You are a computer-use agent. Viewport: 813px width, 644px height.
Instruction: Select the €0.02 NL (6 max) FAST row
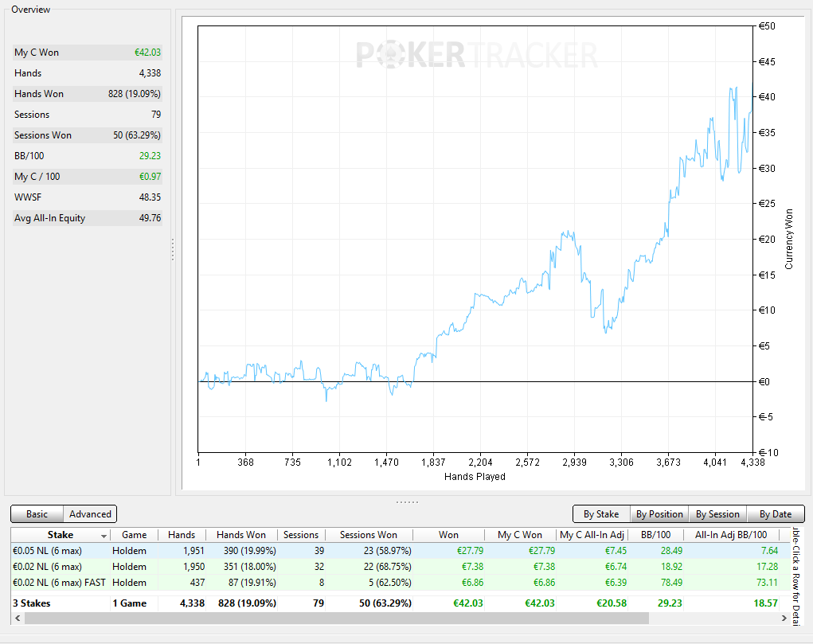point(399,582)
